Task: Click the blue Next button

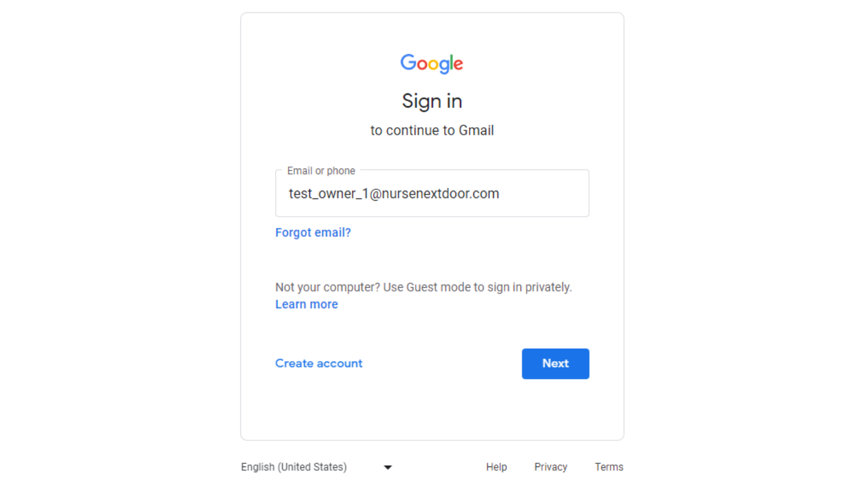Action: (555, 363)
